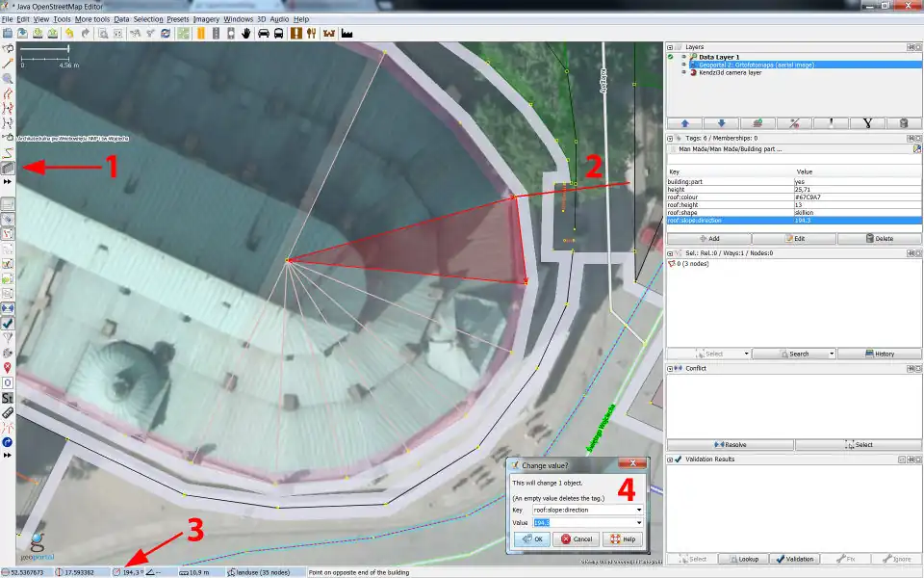
Task: Delete layer using trash can icon
Action: pyautogui.click(x=903, y=123)
